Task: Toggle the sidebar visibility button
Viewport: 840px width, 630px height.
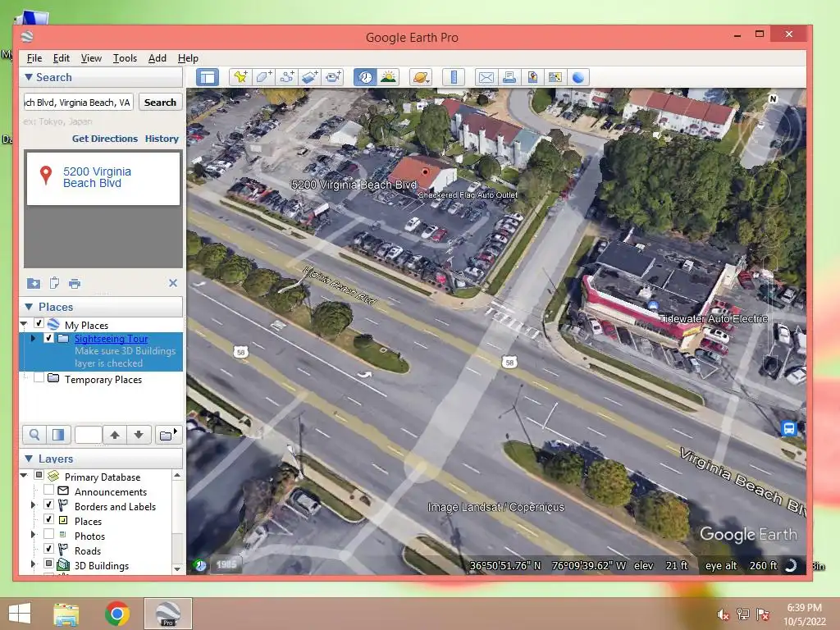Action: [208, 77]
